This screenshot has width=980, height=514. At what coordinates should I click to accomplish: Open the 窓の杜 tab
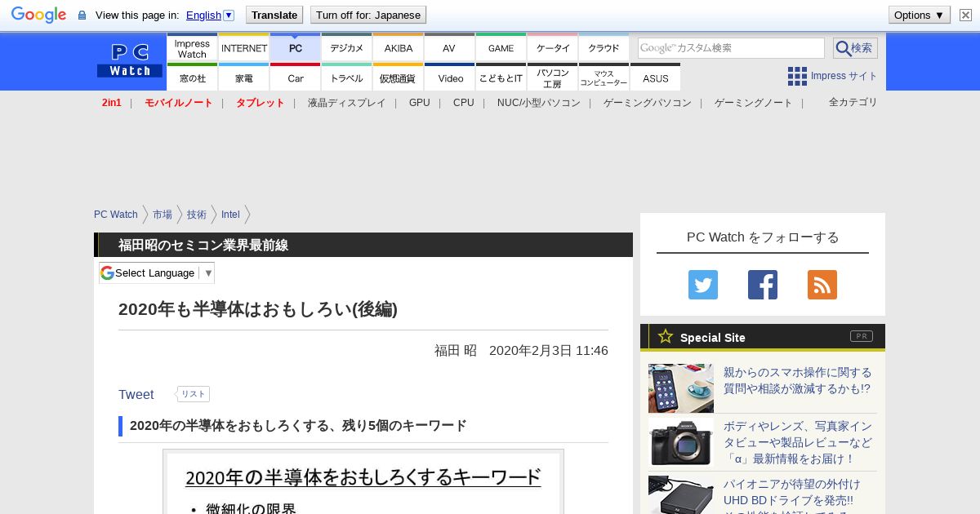click(x=192, y=78)
